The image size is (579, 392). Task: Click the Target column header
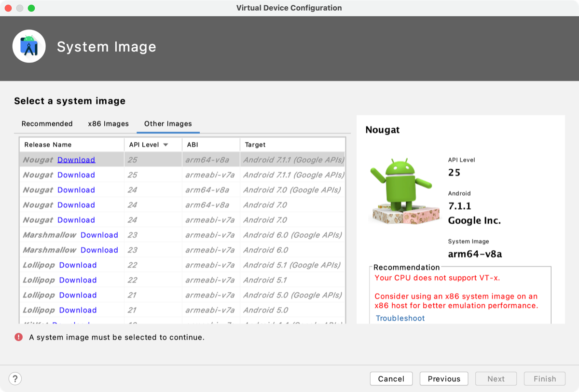click(x=292, y=145)
